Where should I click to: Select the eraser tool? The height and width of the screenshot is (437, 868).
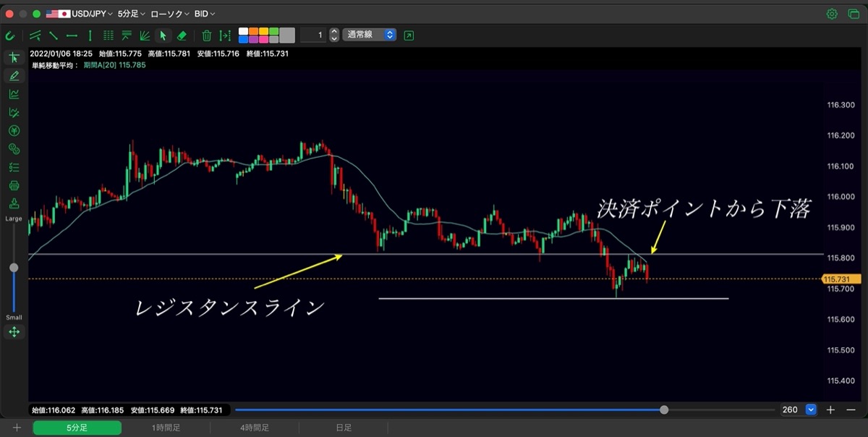pyautogui.click(x=182, y=35)
